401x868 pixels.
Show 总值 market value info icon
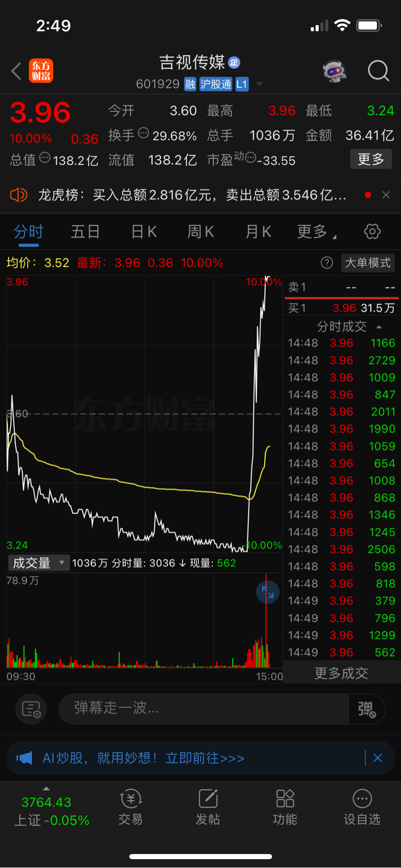45,158
